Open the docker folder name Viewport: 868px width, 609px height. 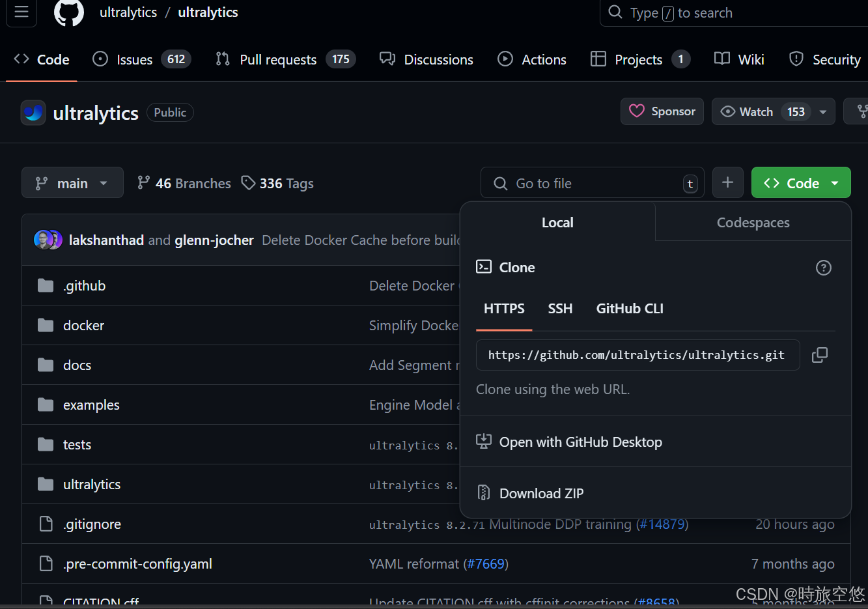[83, 325]
